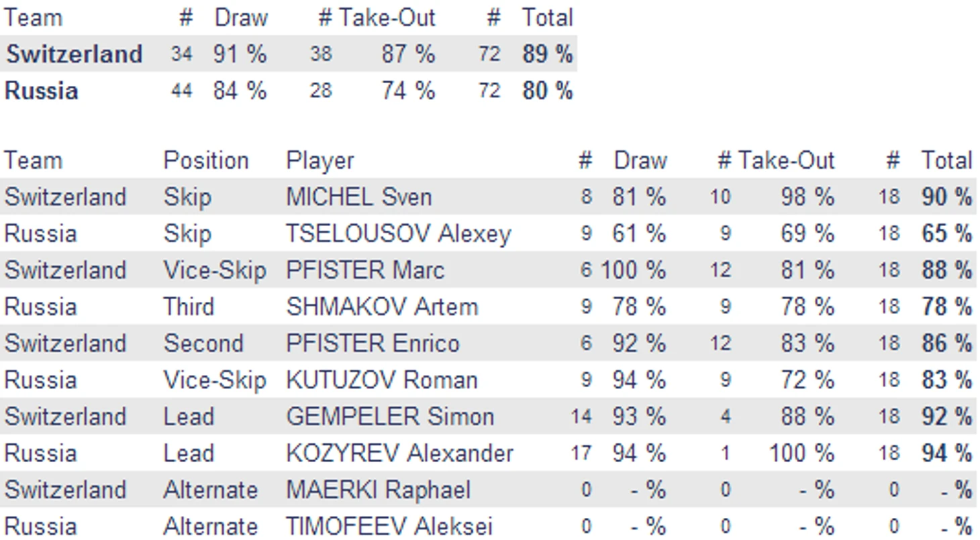Click the Player column header
The width and height of the screenshot is (980, 540).
[x=320, y=160]
